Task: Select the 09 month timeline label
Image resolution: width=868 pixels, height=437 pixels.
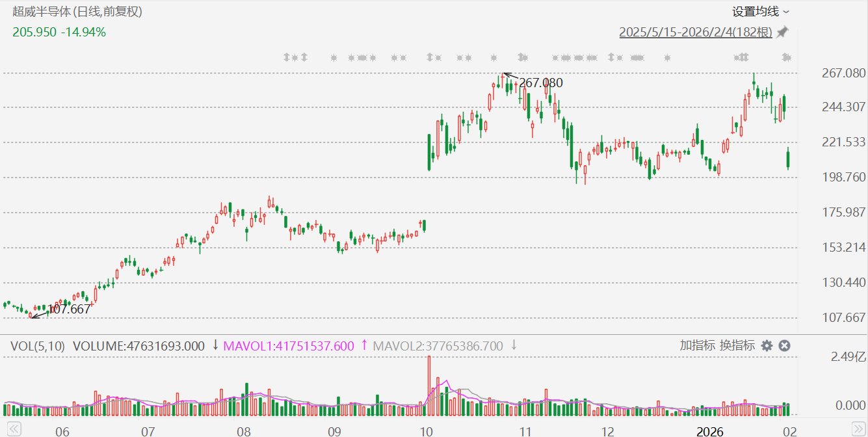Action: click(334, 430)
